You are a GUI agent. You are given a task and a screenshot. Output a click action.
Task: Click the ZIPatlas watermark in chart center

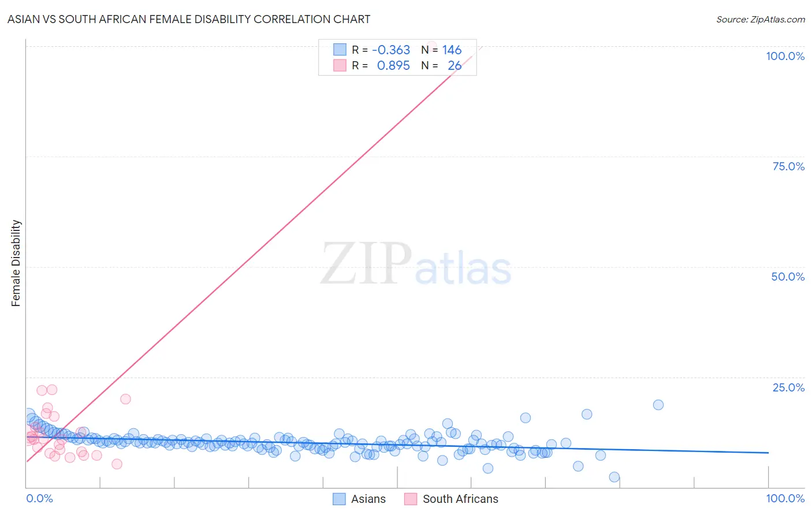pos(416,264)
